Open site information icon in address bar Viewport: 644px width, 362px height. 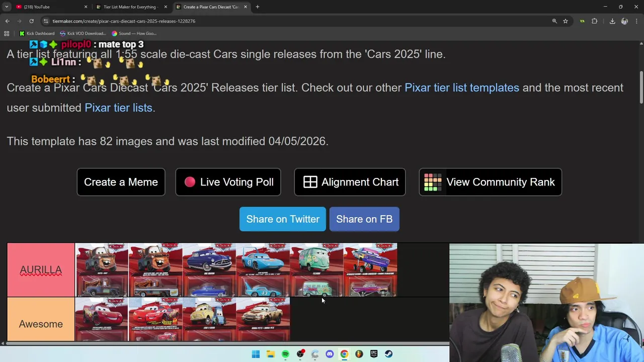click(x=46, y=21)
